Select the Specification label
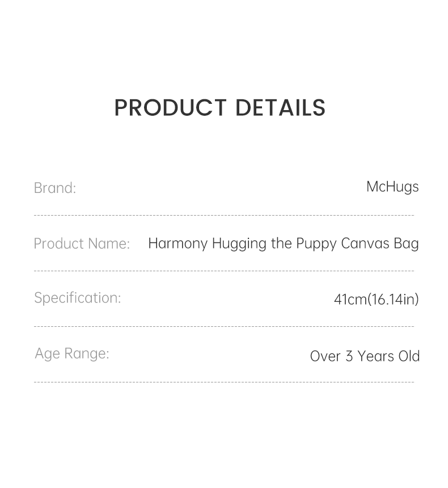The image size is (448, 488). coord(78,298)
